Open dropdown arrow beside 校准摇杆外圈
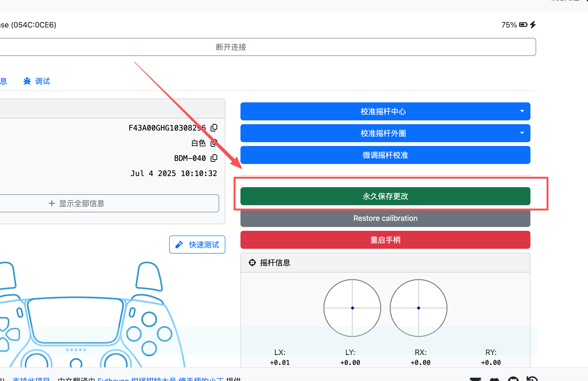Screen dimensions: 588x381 tap(522, 133)
